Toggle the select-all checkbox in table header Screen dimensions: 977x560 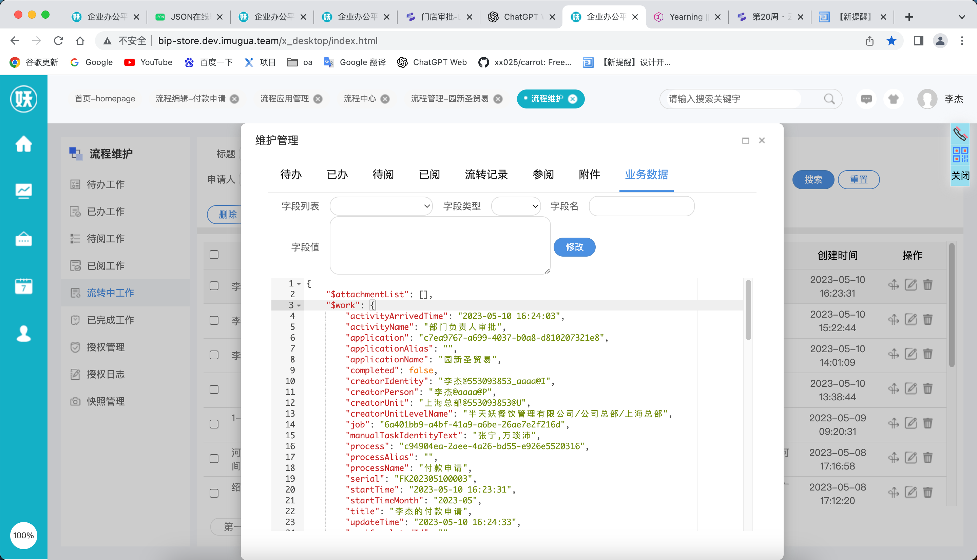[x=214, y=255]
